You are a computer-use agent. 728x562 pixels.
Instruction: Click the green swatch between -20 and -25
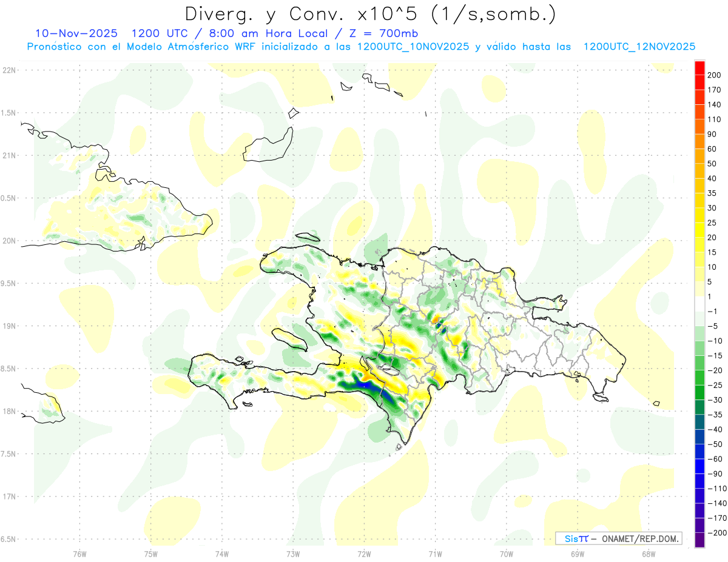click(700, 378)
